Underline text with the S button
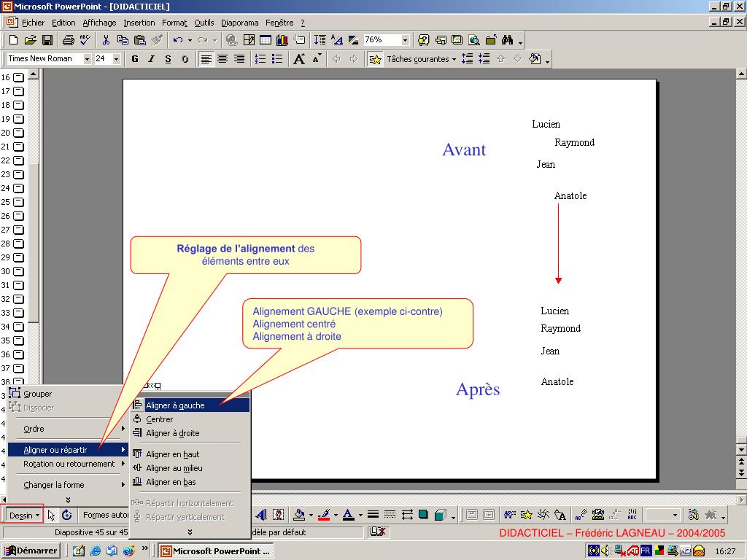 coord(168,59)
